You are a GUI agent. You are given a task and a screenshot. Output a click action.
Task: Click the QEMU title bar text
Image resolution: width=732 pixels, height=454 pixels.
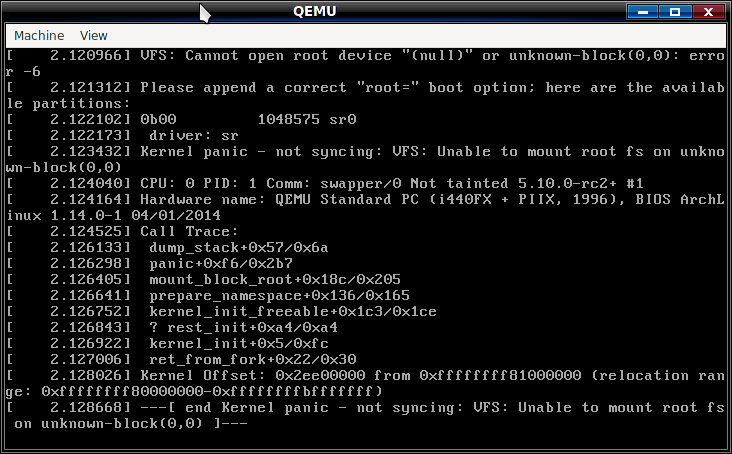tap(315, 11)
